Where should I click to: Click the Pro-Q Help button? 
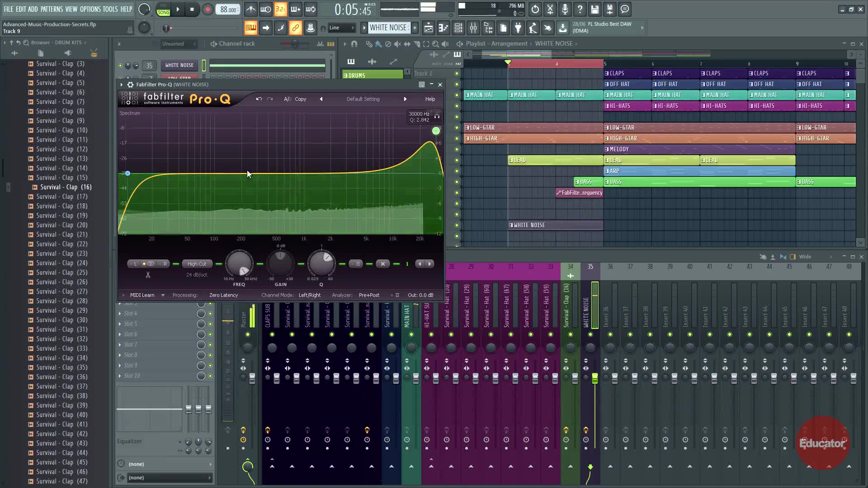click(x=430, y=99)
